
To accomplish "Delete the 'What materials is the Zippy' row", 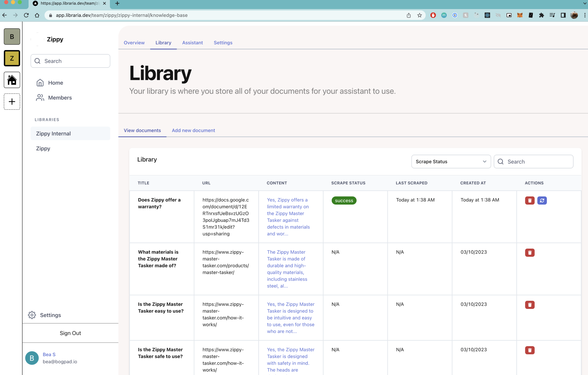I will point(530,253).
